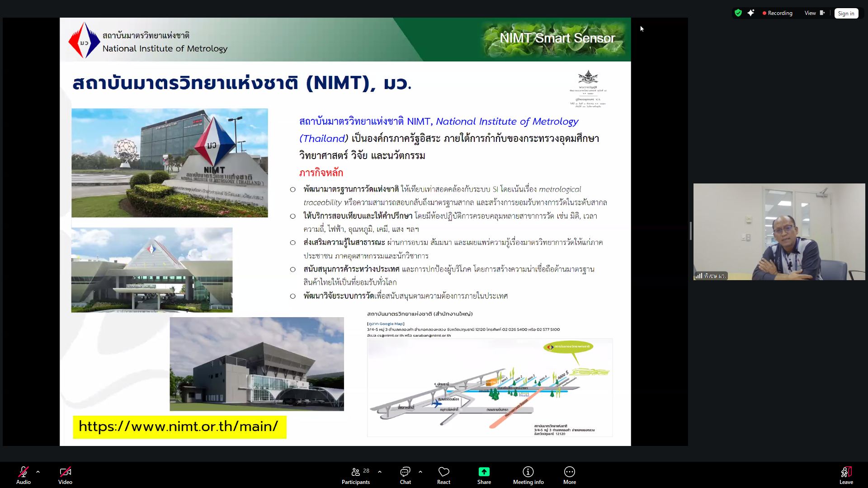Open the AI assistant sparkle icon
The image size is (868, 488).
point(751,13)
